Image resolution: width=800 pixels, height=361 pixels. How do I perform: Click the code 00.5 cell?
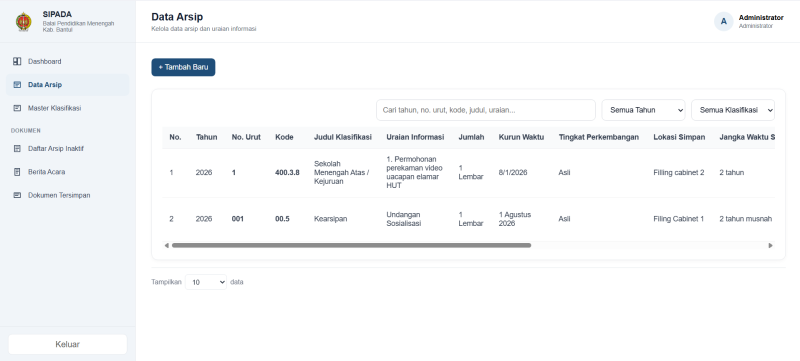[x=282, y=219]
